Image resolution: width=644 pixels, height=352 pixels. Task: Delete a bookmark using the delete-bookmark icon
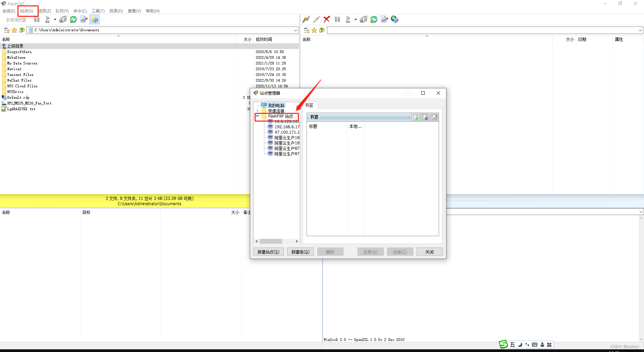coord(425,117)
